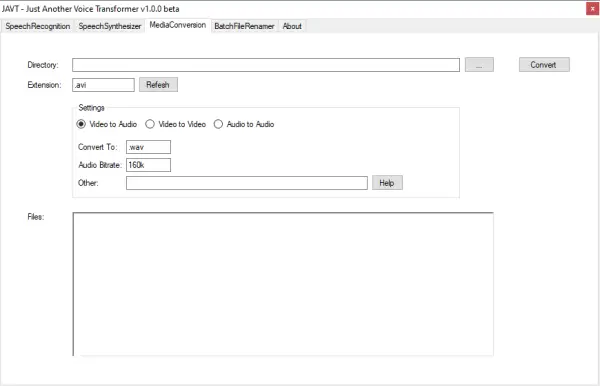The width and height of the screenshot is (600, 386).
Task: Select the Video to Audio option
Action: pyautogui.click(x=107, y=124)
